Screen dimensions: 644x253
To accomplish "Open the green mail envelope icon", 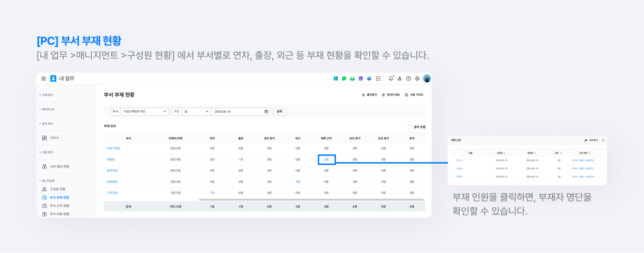I will point(352,79).
